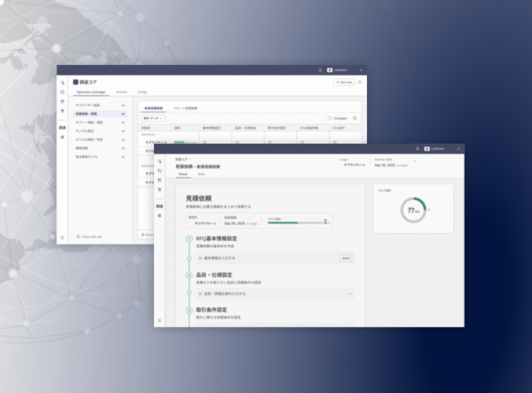This screenshot has width=532, height=393.
Task: Click the Start new button
Action: (344, 82)
